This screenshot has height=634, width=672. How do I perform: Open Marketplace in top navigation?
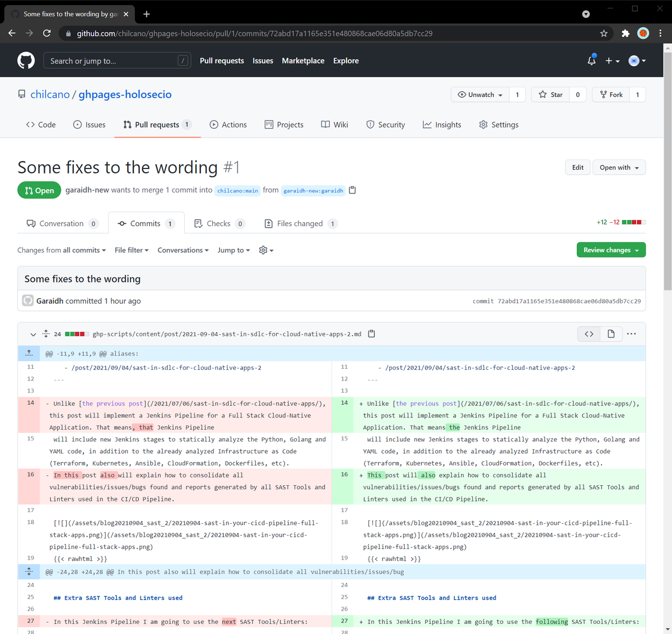pos(303,60)
